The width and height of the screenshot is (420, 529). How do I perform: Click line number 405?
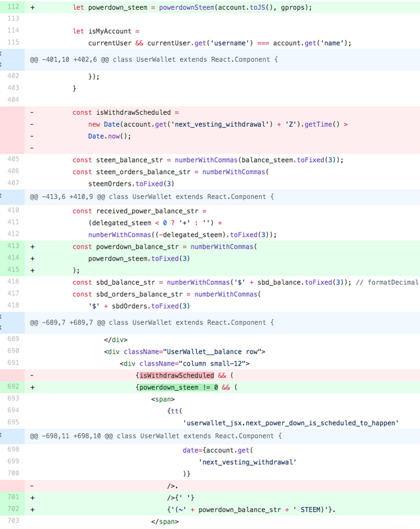(x=12, y=159)
